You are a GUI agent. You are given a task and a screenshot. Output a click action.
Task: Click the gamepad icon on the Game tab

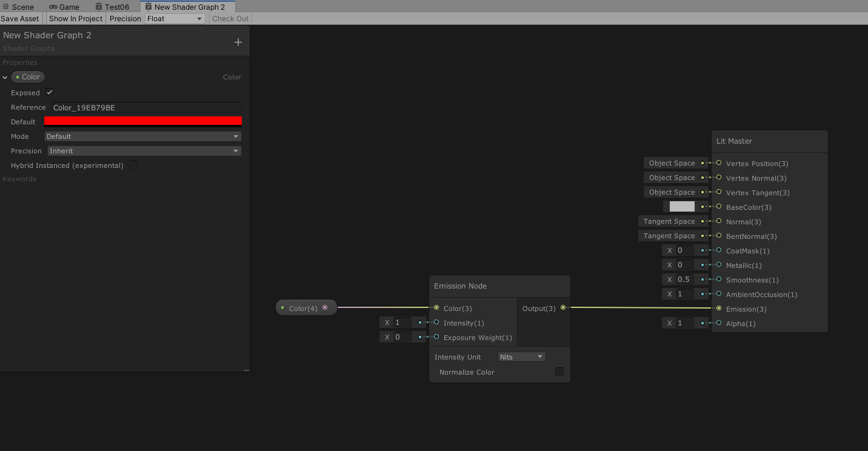pyautogui.click(x=53, y=7)
